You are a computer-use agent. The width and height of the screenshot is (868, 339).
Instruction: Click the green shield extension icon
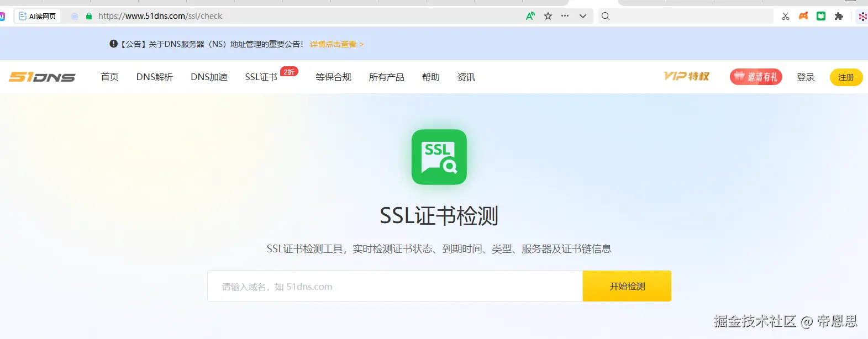pos(821,16)
